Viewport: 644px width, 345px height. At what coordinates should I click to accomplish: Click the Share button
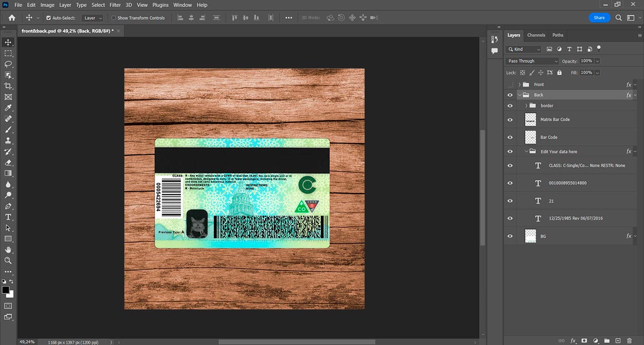click(599, 18)
